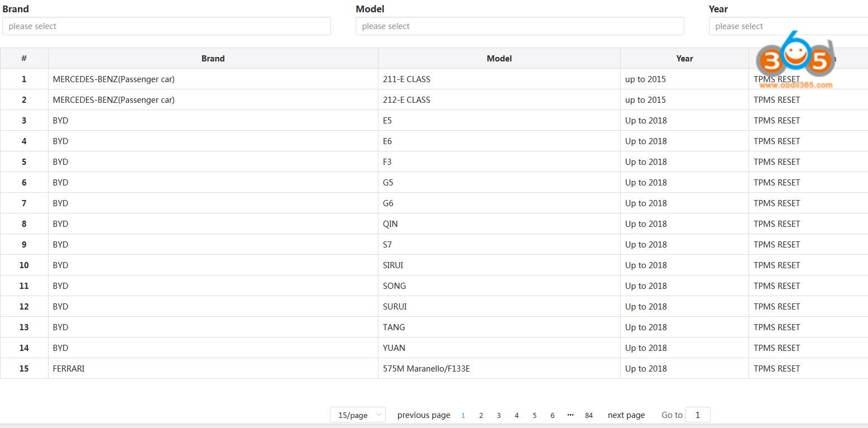The height and width of the screenshot is (428, 868).
Task: Jump to page 4
Action: (516, 415)
